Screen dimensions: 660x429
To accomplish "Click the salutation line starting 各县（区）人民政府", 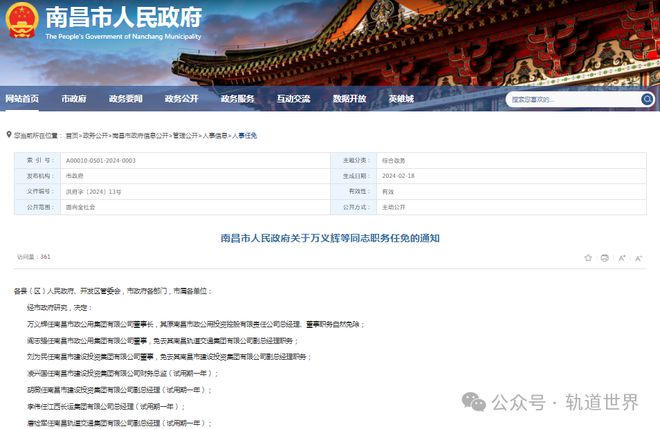I will click(113, 291).
